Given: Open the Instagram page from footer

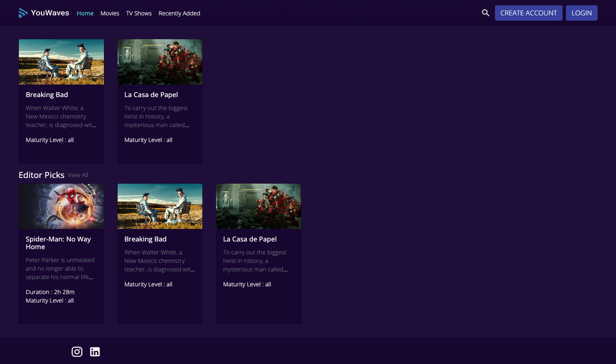Looking at the screenshot, I should click(77, 352).
